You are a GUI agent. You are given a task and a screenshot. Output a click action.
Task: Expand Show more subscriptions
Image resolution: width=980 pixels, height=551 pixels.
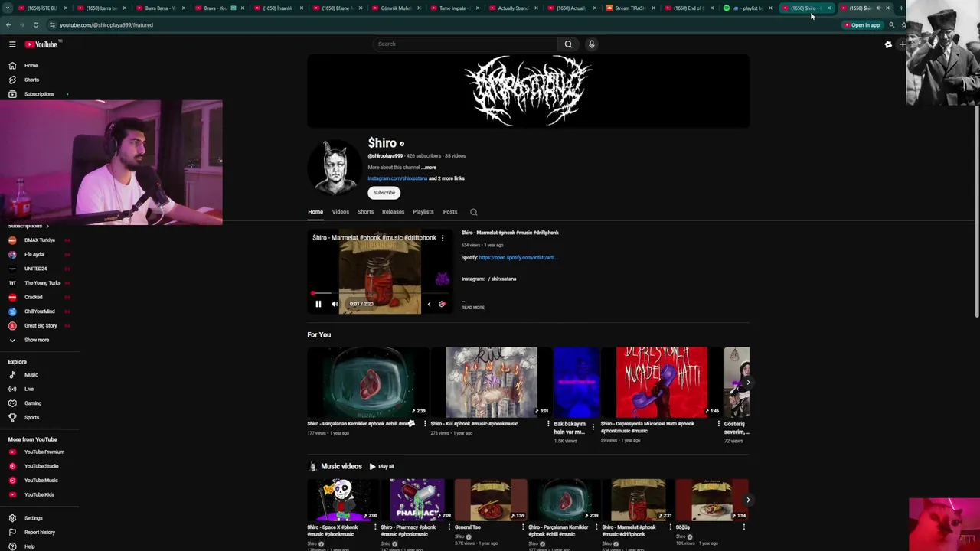(38, 340)
